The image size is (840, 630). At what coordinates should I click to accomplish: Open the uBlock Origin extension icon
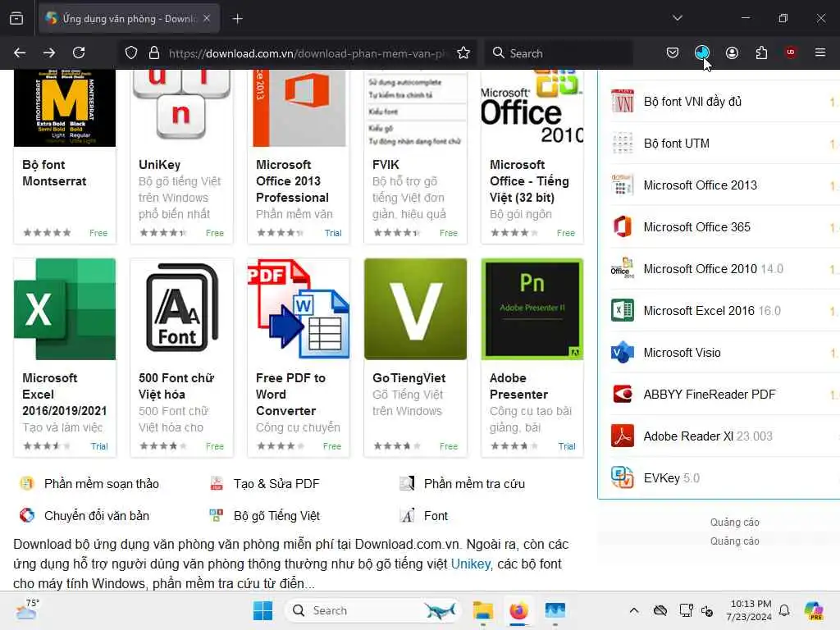point(791,52)
